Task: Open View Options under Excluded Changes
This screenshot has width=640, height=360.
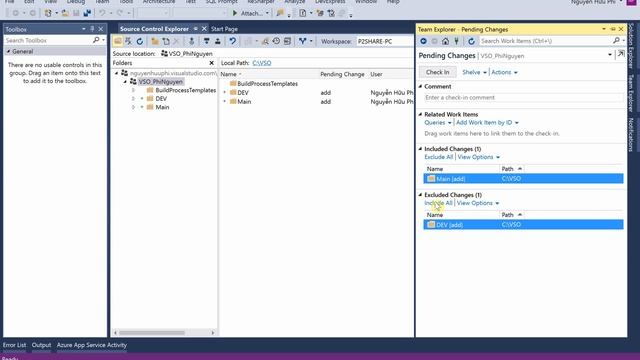Action: coord(478,203)
